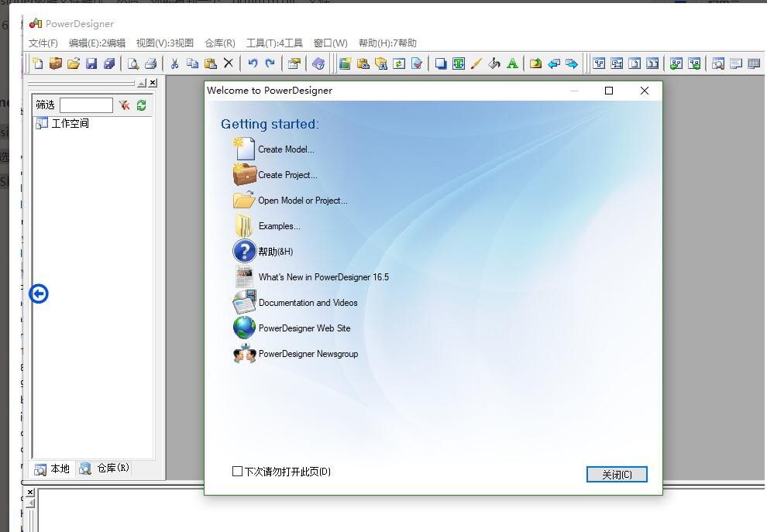
Task: Click the Open folder toolbar icon
Action: click(74, 63)
